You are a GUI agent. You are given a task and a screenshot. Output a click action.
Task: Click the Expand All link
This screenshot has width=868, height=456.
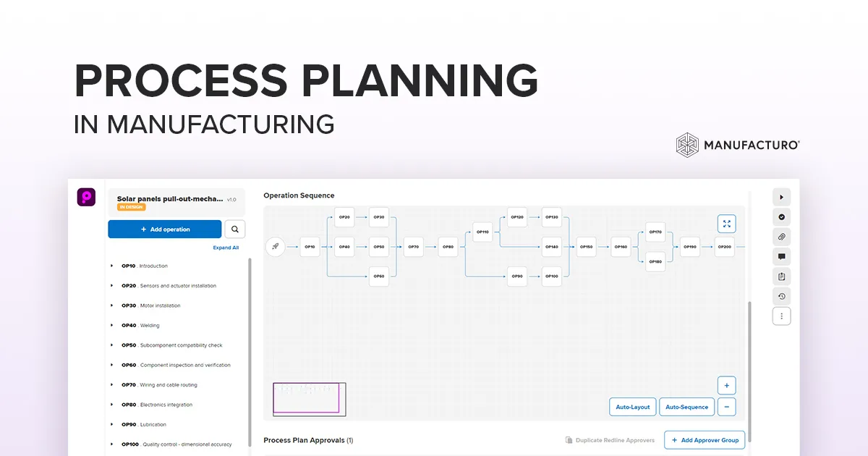[x=226, y=248]
